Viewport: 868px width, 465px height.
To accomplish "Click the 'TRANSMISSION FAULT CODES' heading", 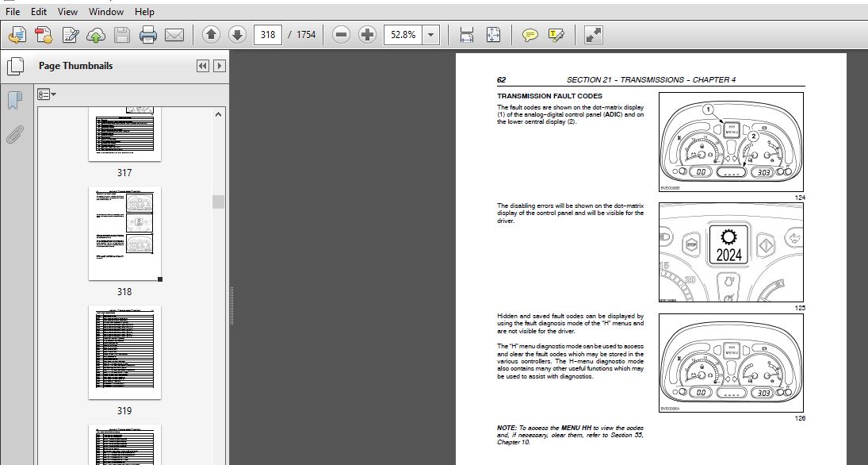I will coord(549,96).
